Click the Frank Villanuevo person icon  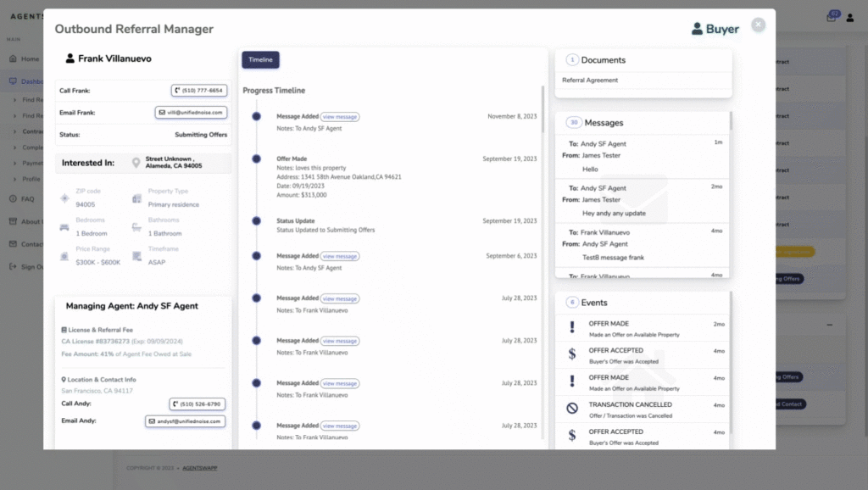70,58
